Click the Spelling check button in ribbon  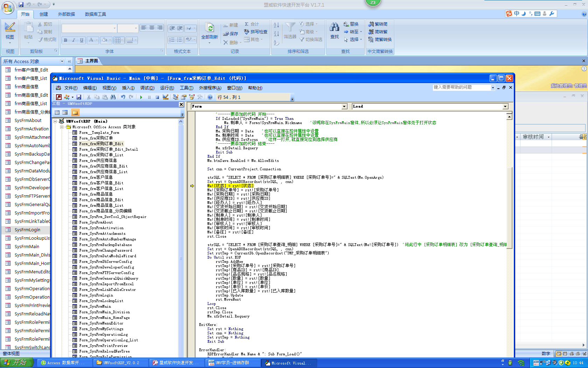pyautogui.click(x=256, y=32)
